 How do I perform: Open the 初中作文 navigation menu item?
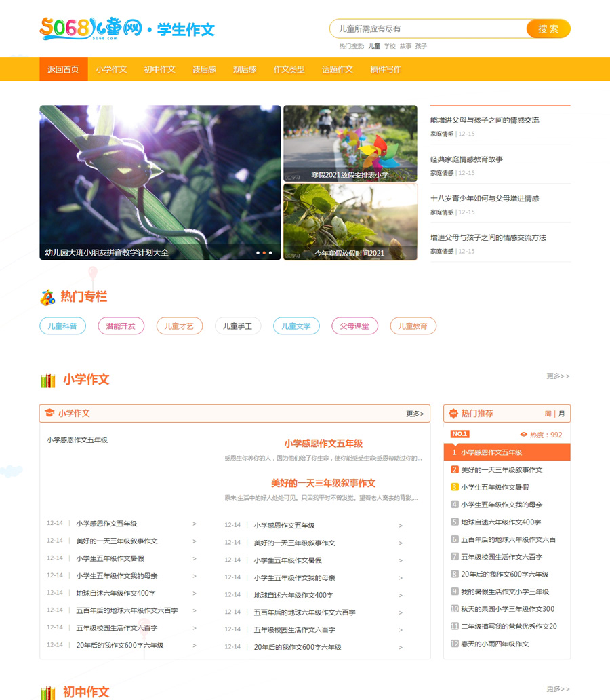159,69
